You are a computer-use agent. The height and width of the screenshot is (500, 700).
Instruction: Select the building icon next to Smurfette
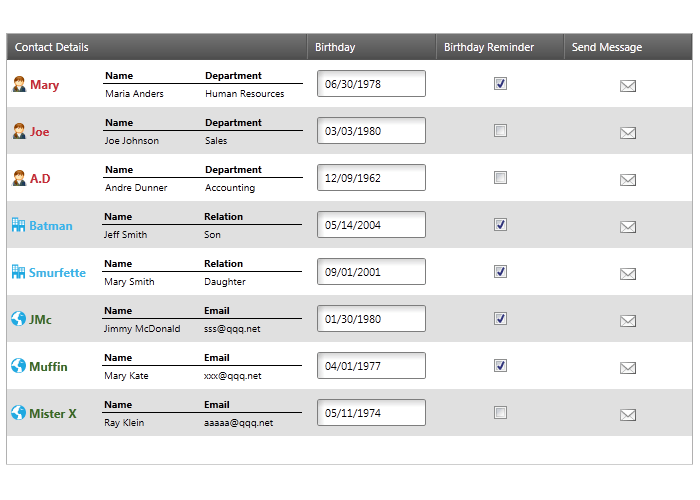pyautogui.click(x=18, y=272)
